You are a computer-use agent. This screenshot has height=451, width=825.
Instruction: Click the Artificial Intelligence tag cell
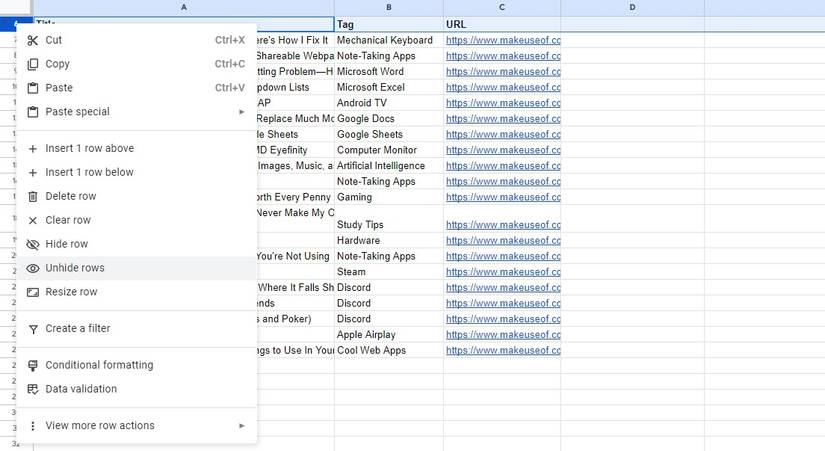tap(389, 166)
